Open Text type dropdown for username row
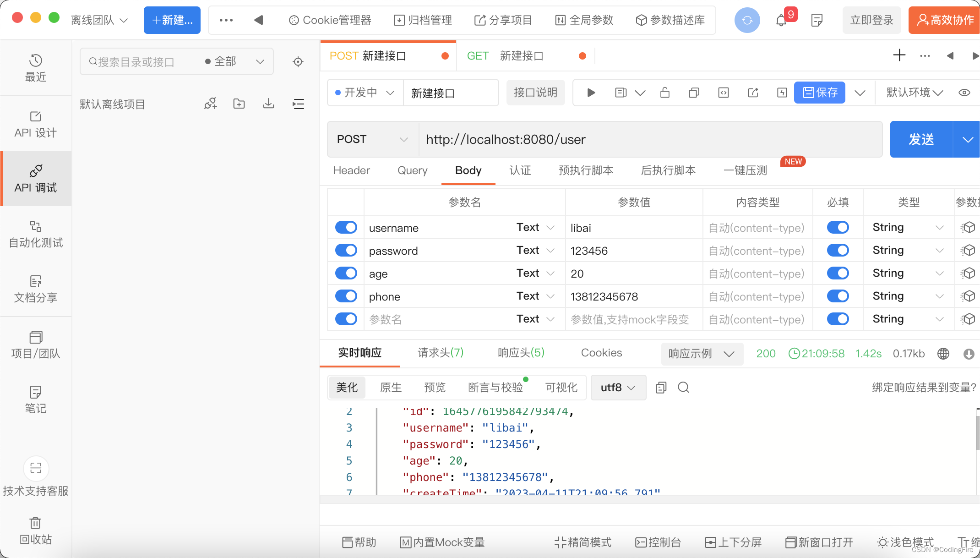 click(x=536, y=227)
